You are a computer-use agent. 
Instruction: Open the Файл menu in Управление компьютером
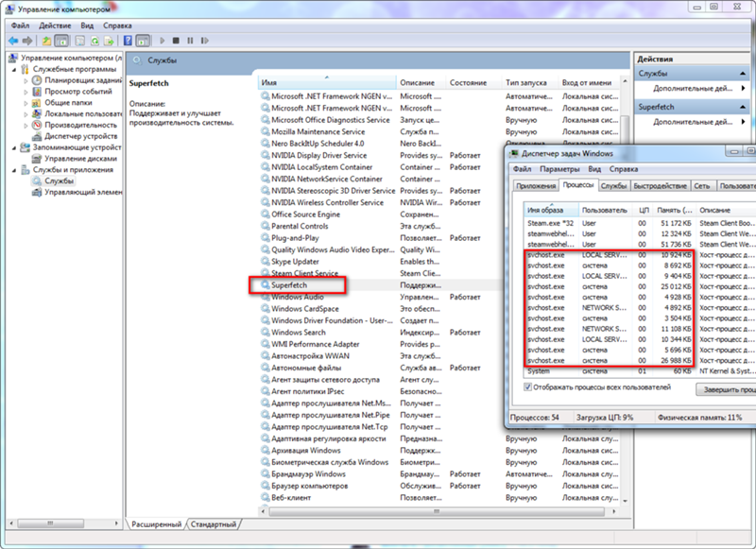point(20,26)
